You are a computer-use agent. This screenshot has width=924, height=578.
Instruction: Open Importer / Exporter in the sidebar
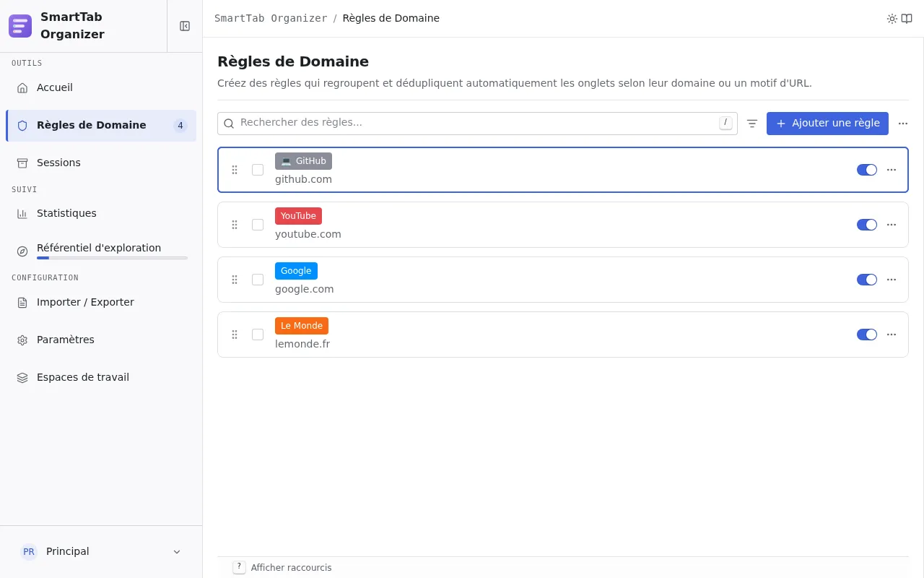click(101, 303)
